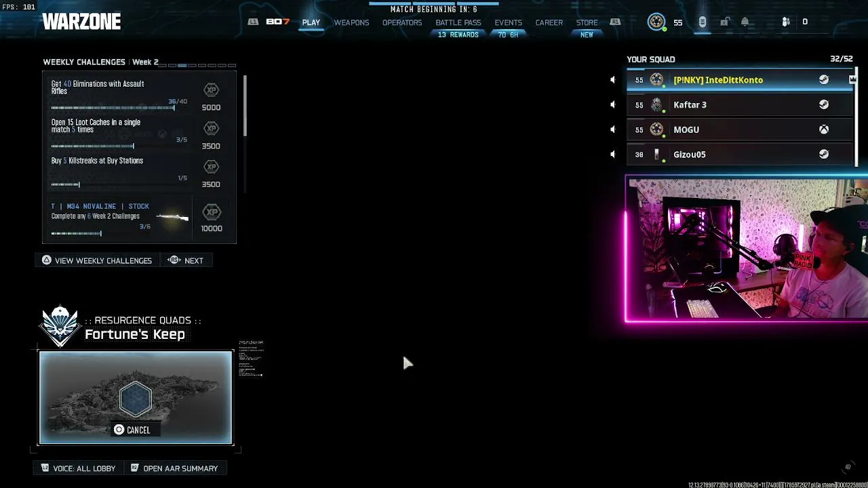Go to the Operators tab
Screen dimensions: 868x488
coord(402,22)
